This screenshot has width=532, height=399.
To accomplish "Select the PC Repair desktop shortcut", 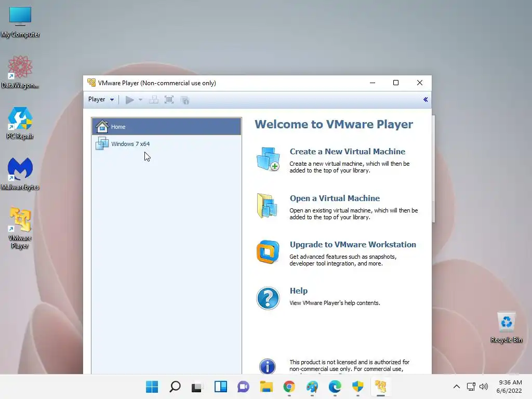I will tap(20, 124).
